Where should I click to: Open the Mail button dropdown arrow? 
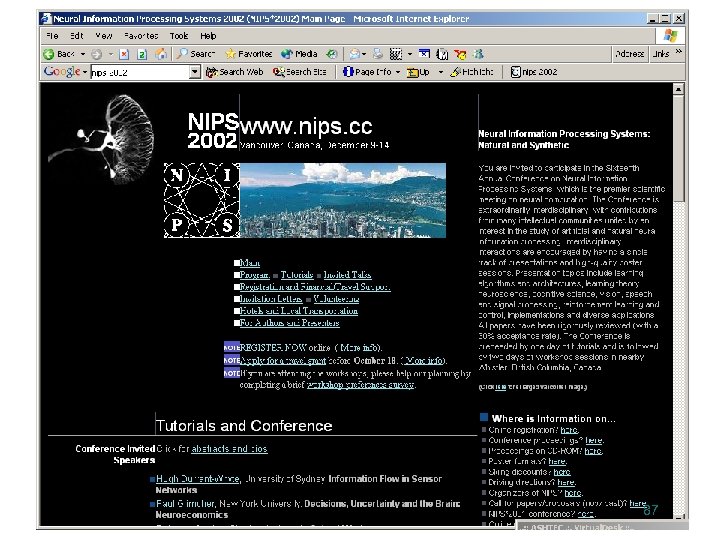coord(364,54)
